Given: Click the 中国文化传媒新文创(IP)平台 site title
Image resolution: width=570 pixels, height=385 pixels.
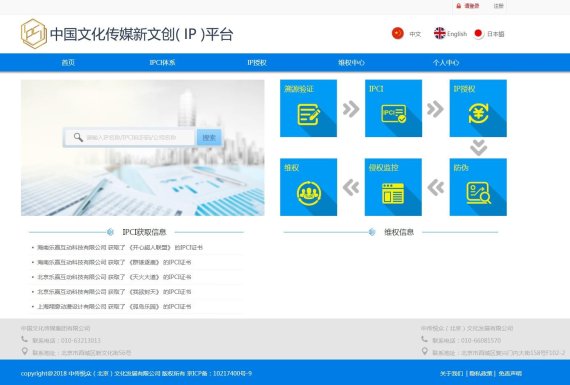Looking at the screenshot, I should click(x=141, y=34).
